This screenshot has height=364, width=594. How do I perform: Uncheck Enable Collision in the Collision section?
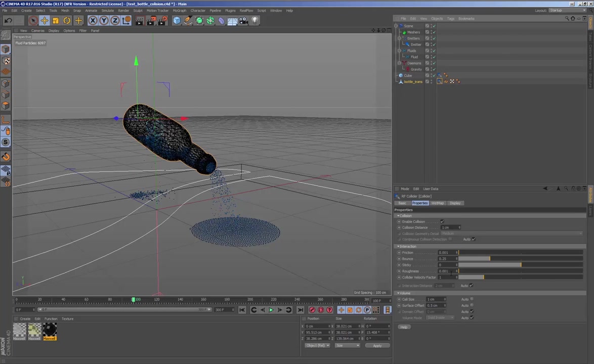pos(442,221)
